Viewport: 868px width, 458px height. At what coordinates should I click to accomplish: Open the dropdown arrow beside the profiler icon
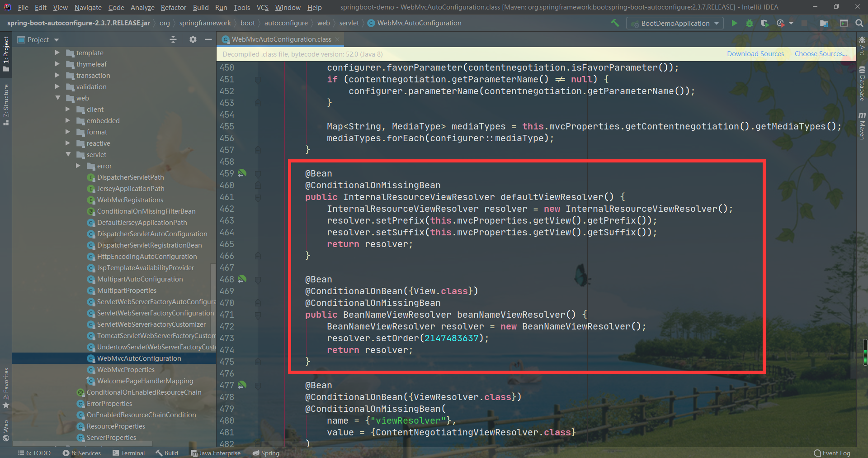click(x=791, y=23)
